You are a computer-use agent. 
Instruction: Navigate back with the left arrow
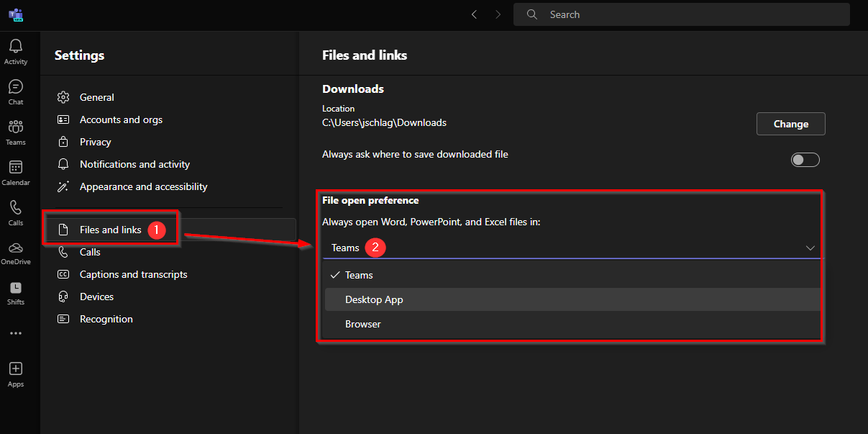(x=474, y=14)
